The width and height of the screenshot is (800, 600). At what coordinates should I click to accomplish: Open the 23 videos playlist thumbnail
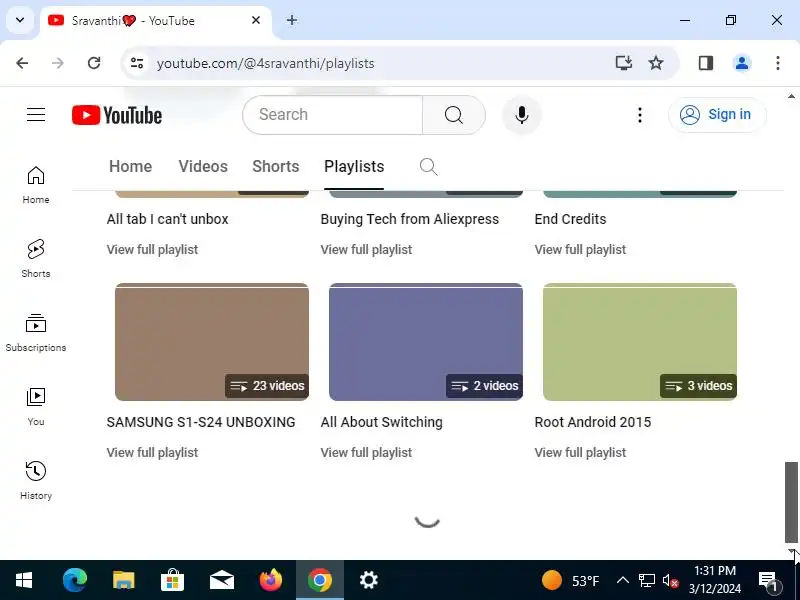[x=212, y=342]
